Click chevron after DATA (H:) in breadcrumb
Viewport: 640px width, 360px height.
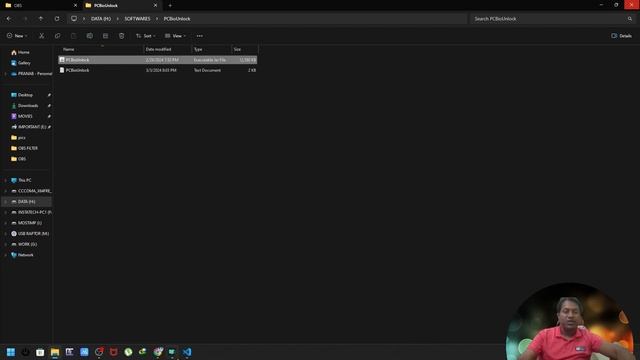pyautogui.click(x=118, y=19)
